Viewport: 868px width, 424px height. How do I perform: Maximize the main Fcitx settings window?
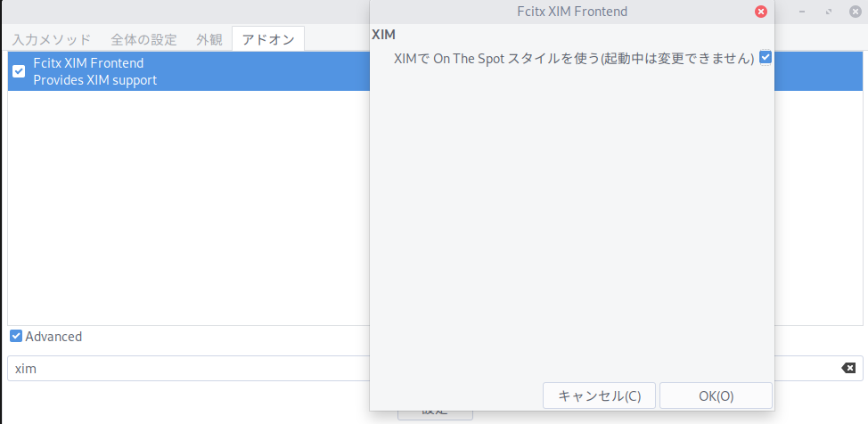pos(830,12)
